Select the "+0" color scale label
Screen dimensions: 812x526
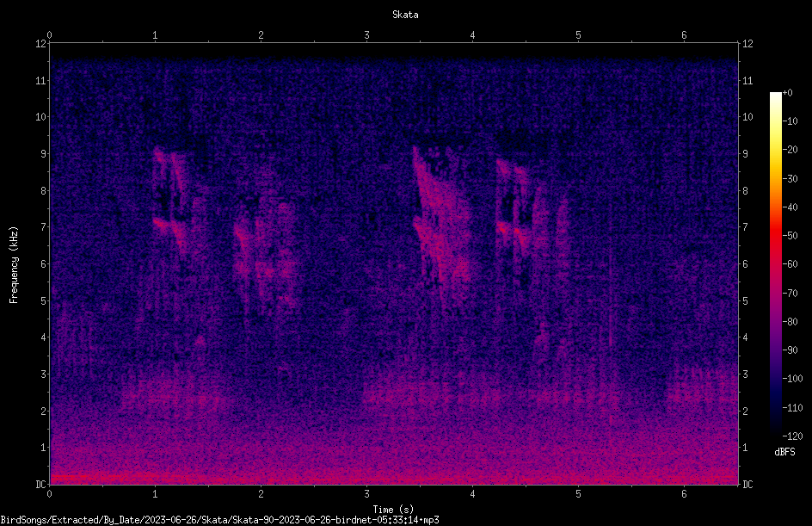click(x=787, y=93)
